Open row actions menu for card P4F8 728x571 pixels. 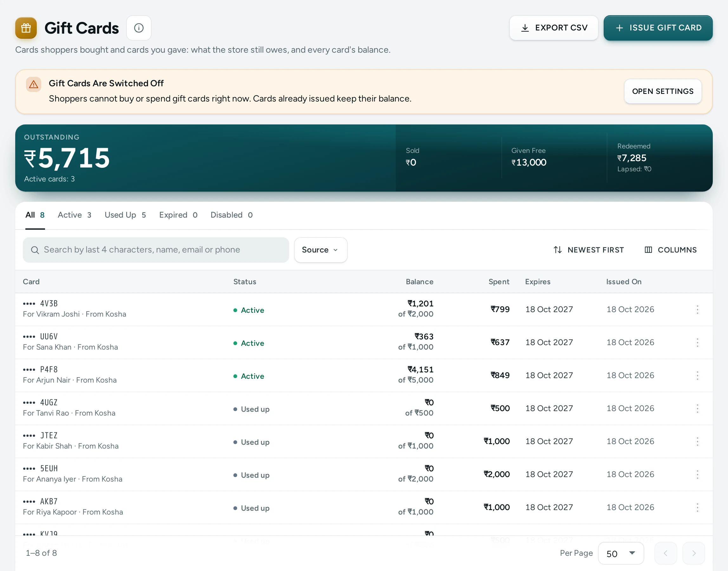click(697, 375)
